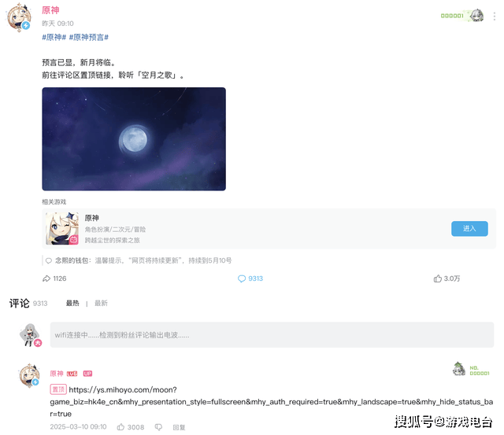Open the ys.mihoyo.com/moon pinned link
Image resolution: width=504 pixels, height=435 pixels.
[x=271, y=402]
